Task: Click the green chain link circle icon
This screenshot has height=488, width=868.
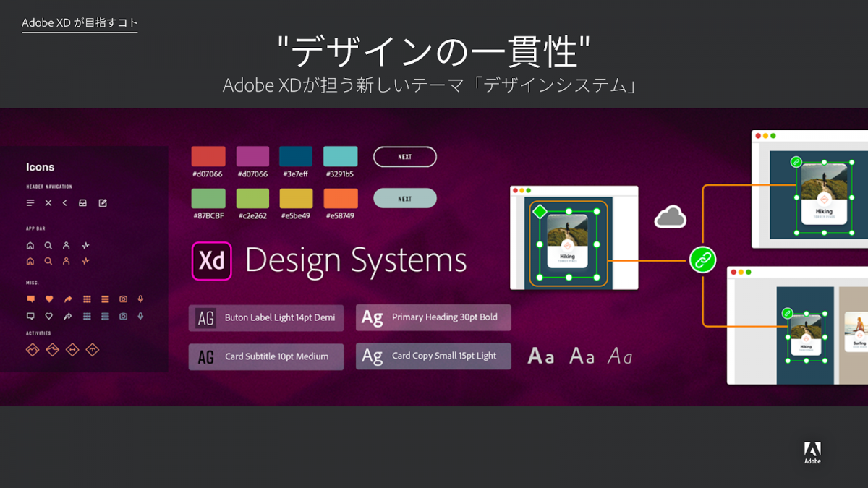Action: coord(702,260)
